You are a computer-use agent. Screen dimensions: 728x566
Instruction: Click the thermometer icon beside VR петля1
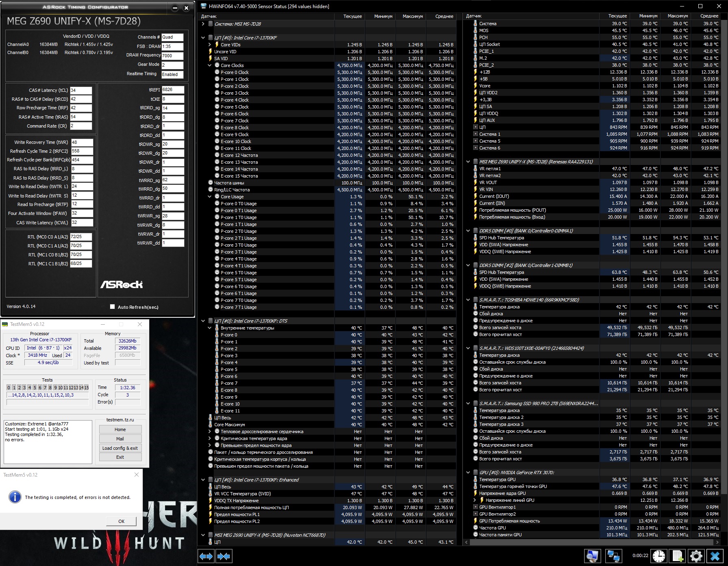point(475,169)
